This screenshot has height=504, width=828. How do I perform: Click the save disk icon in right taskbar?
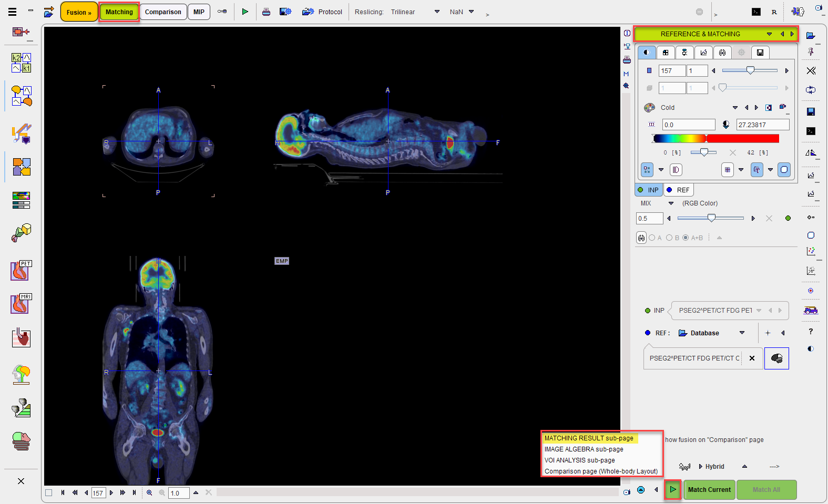(x=811, y=111)
